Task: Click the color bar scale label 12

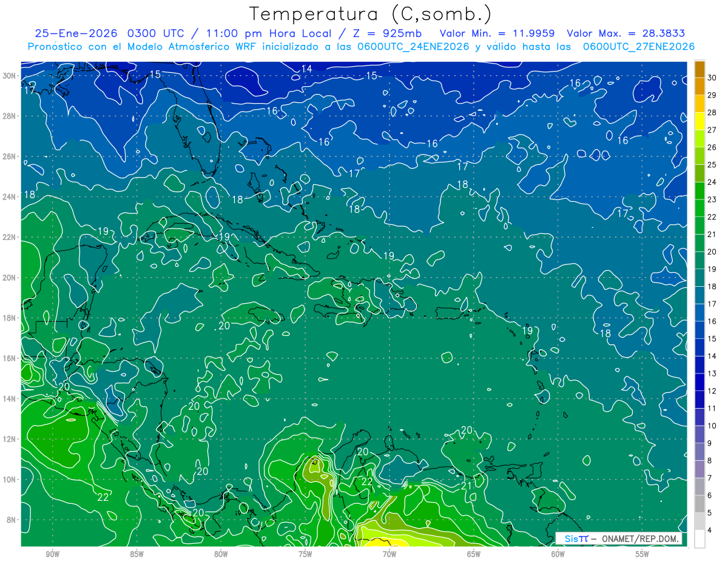Action: pyautogui.click(x=712, y=392)
